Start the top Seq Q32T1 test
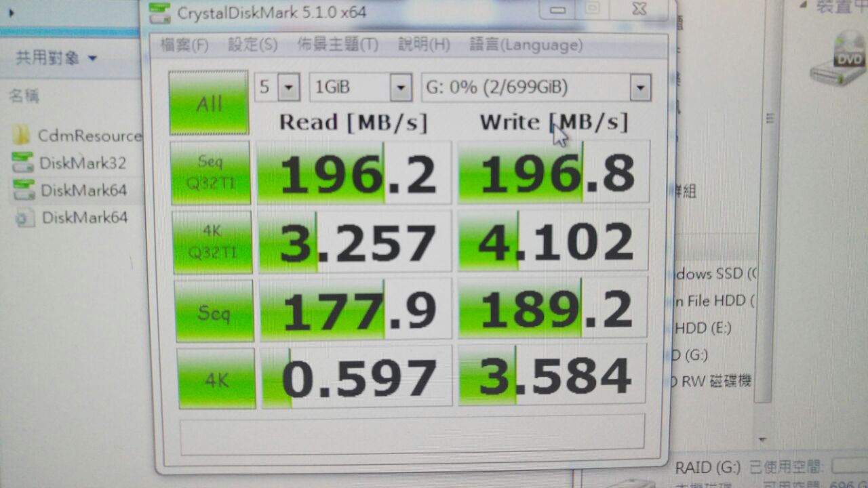 tap(211, 172)
